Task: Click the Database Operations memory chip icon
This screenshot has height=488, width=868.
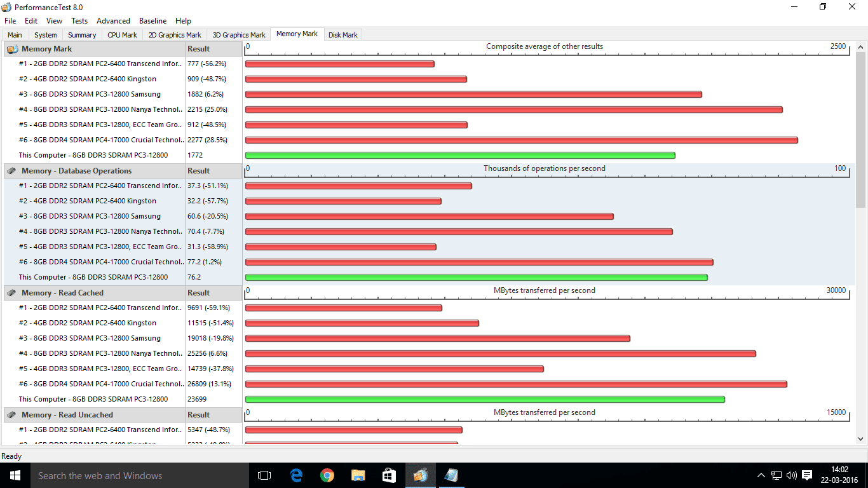Action: coord(12,171)
